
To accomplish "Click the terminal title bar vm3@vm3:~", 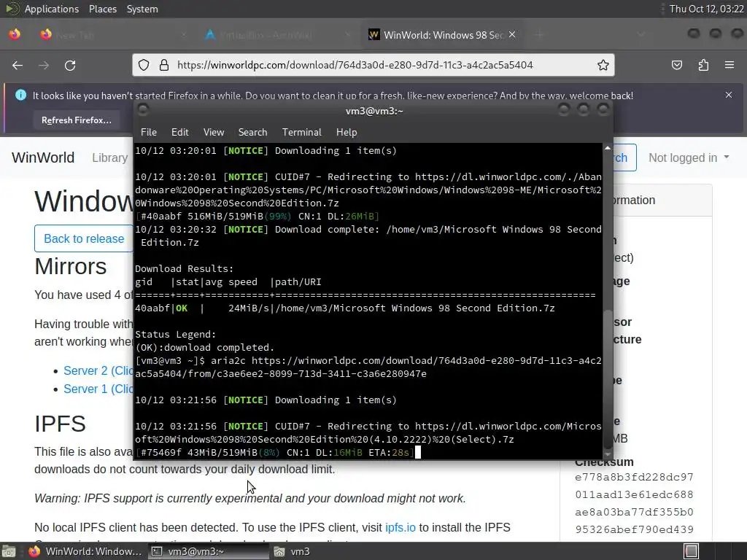I will coord(374,111).
